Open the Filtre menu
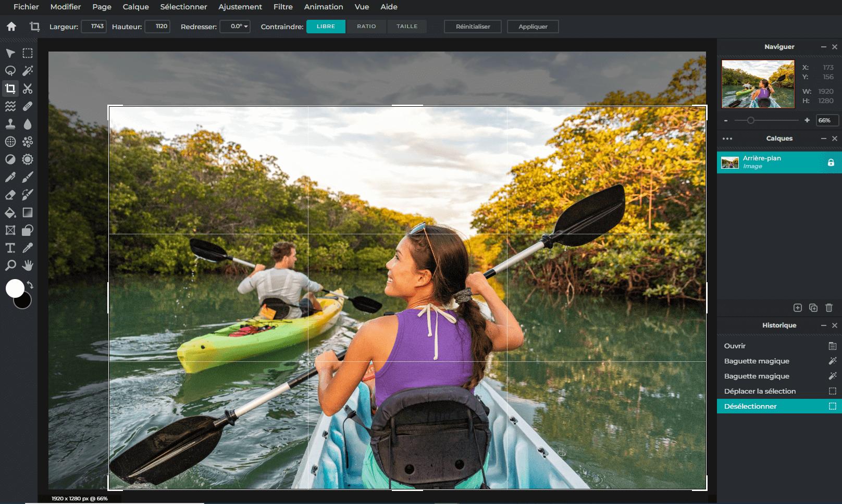 pos(283,7)
